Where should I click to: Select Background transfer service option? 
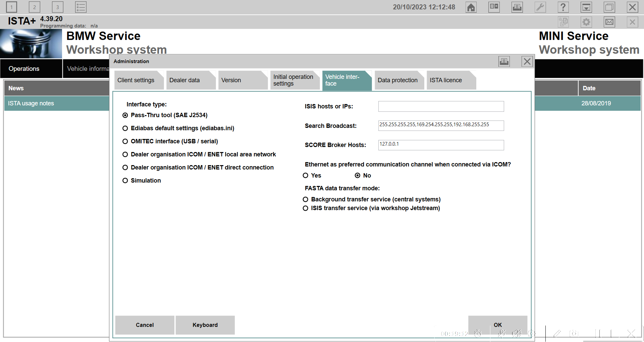point(306,199)
